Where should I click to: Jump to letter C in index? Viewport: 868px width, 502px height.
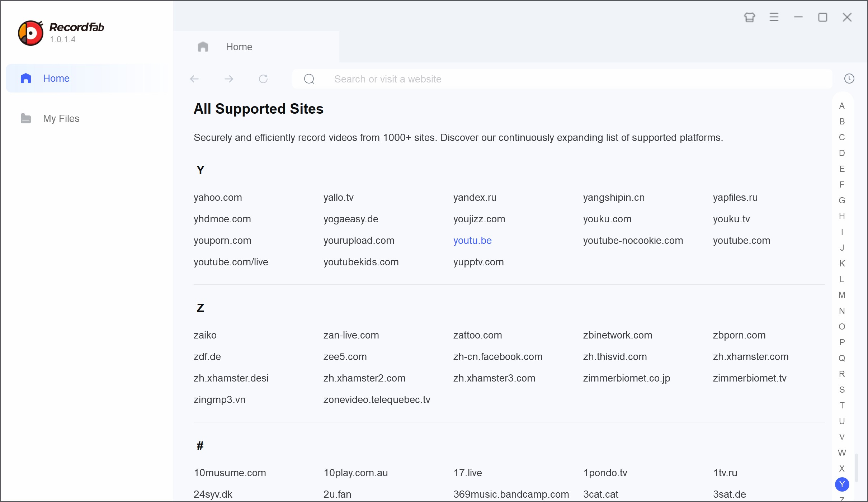[842, 137]
